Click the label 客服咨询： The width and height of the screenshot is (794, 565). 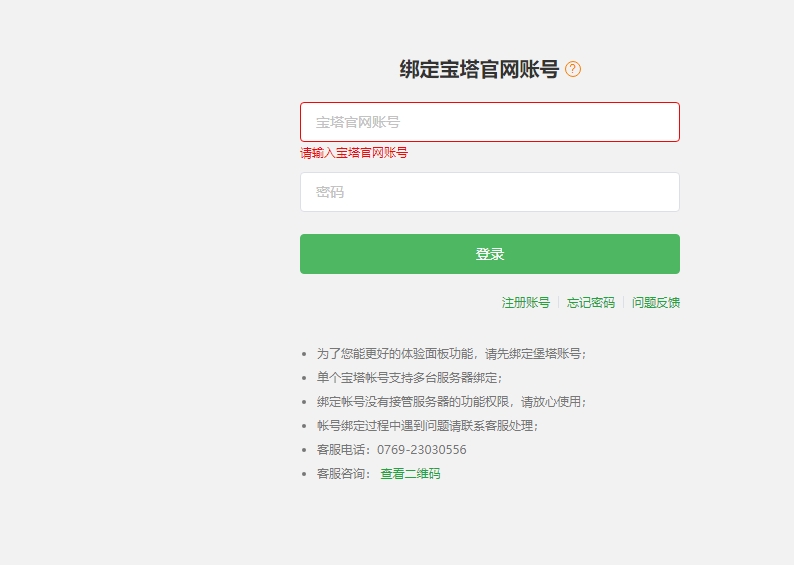[344, 474]
